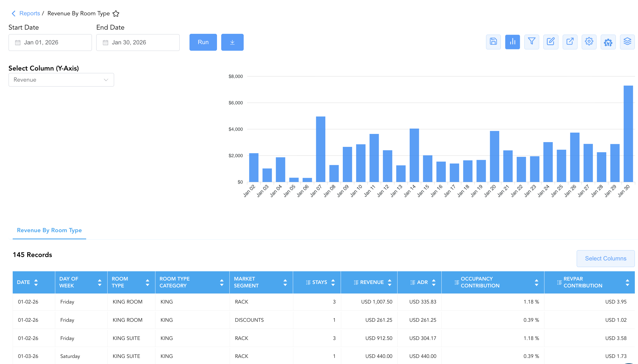This screenshot has height=364, width=638.
Task: Click the download arrow button
Action: tap(232, 42)
